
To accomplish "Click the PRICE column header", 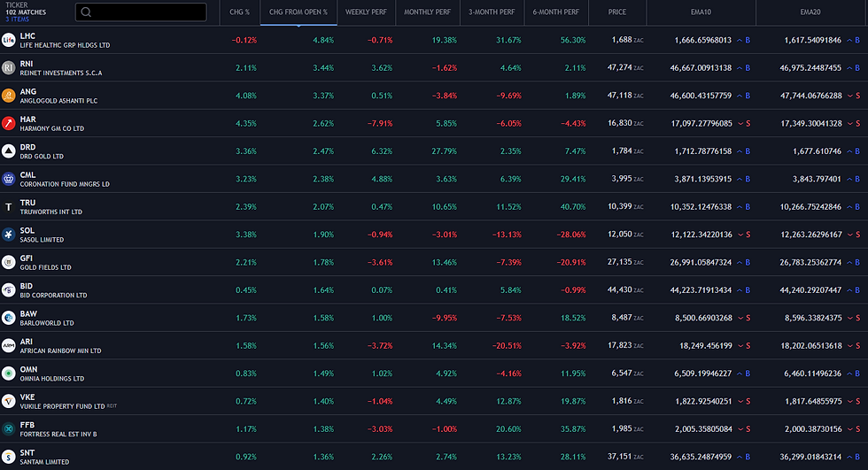I will (x=617, y=12).
